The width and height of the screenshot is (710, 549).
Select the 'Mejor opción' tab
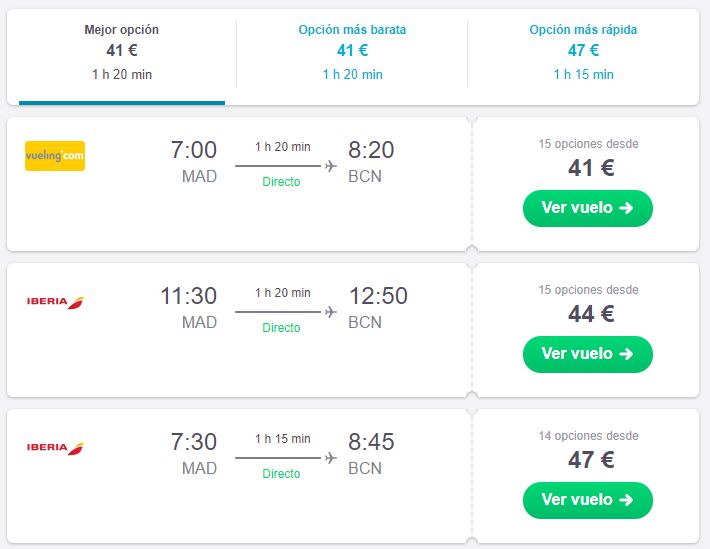click(x=122, y=52)
